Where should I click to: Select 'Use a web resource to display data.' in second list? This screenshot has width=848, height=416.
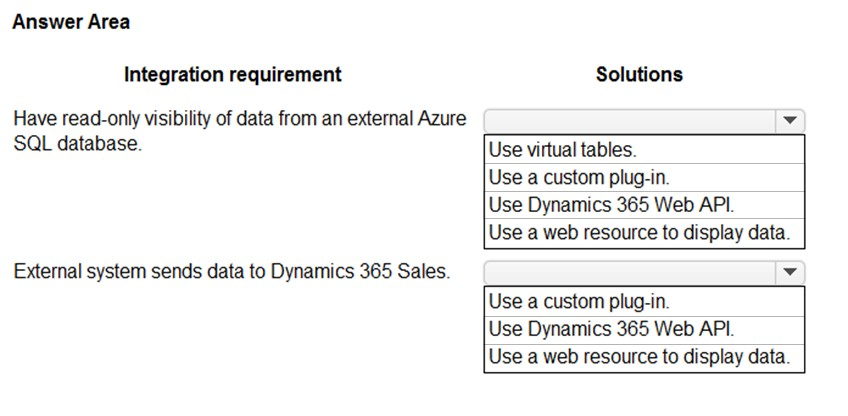(644, 358)
